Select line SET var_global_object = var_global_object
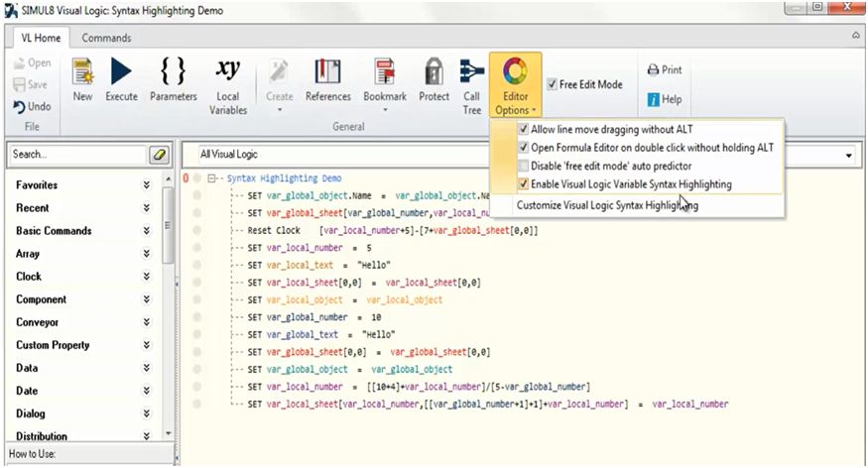This screenshot has height=468, width=868. 349,370
